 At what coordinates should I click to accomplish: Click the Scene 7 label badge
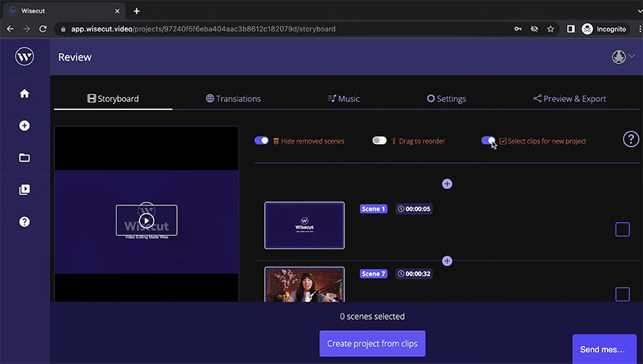pyautogui.click(x=373, y=273)
